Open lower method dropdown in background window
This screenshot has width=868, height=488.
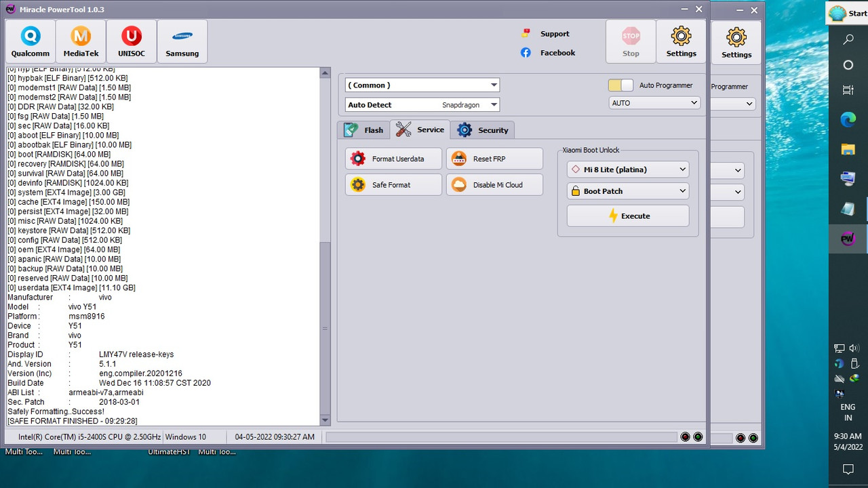tap(738, 192)
